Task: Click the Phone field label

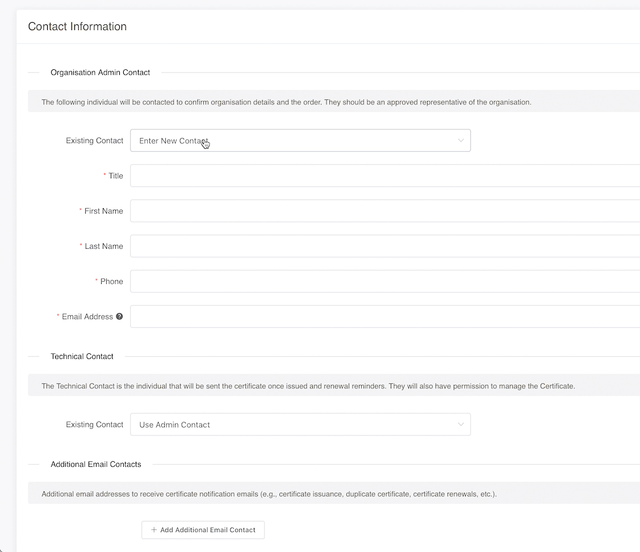Action: coord(111,282)
